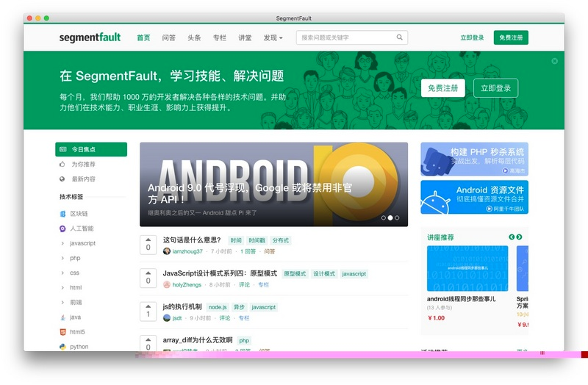Click 1 回答 on first question
This screenshot has height=385, width=588.
[248, 251]
